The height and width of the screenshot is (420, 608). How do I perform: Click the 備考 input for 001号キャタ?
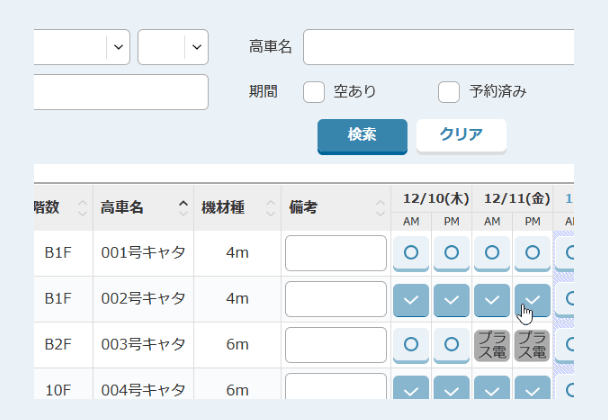pos(335,253)
